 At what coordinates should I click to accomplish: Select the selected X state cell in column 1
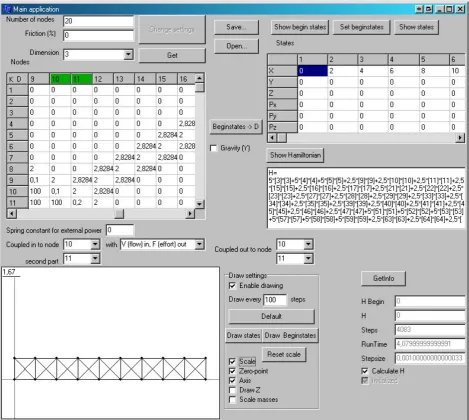(312, 71)
